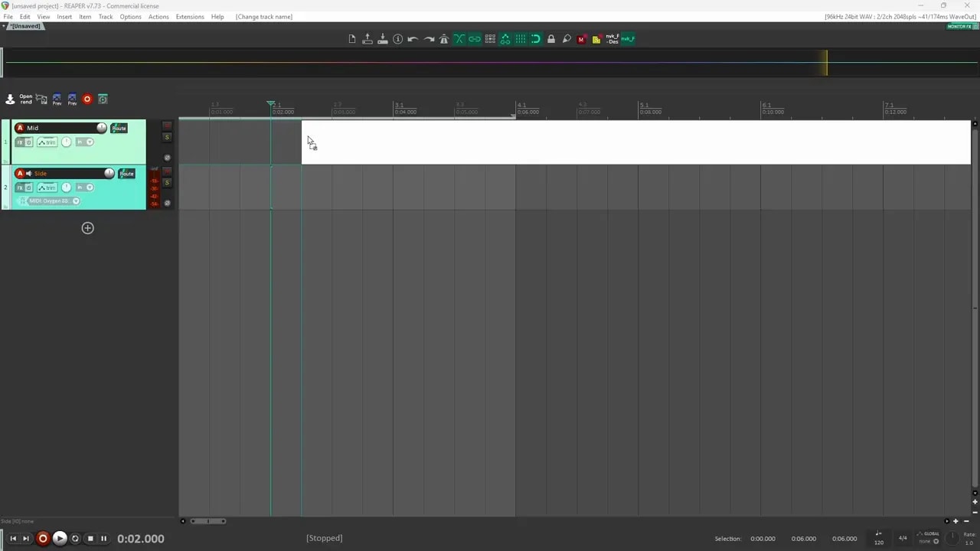The height and width of the screenshot is (551, 980).
Task: Toggle auto-crossfade in the toolbar
Action: click(459, 39)
